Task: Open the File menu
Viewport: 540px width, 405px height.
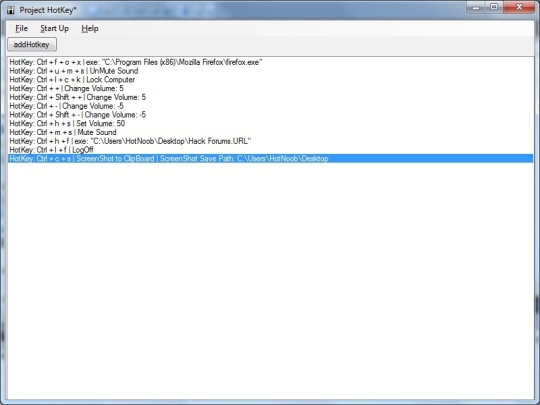Action: coord(21,29)
